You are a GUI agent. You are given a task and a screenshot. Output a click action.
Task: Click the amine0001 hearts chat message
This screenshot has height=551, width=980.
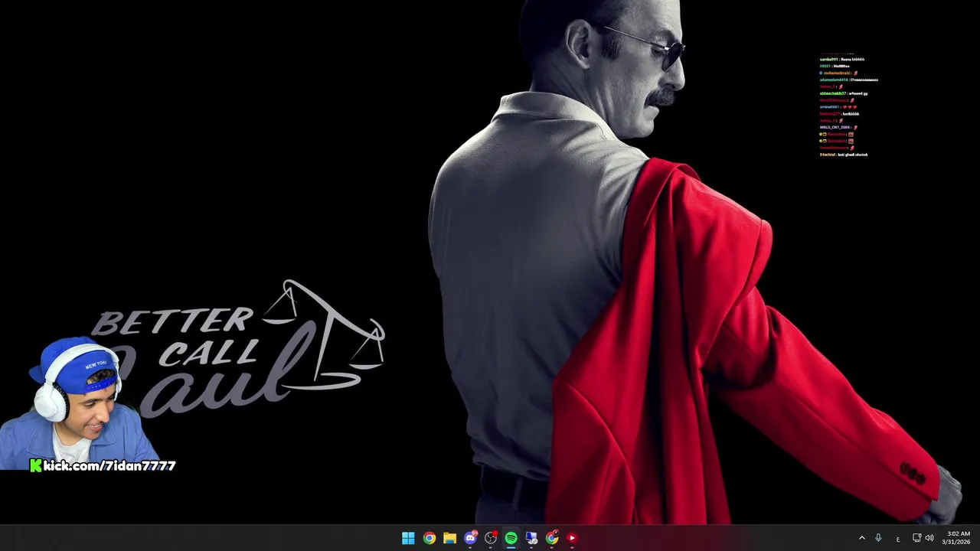(x=838, y=107)
